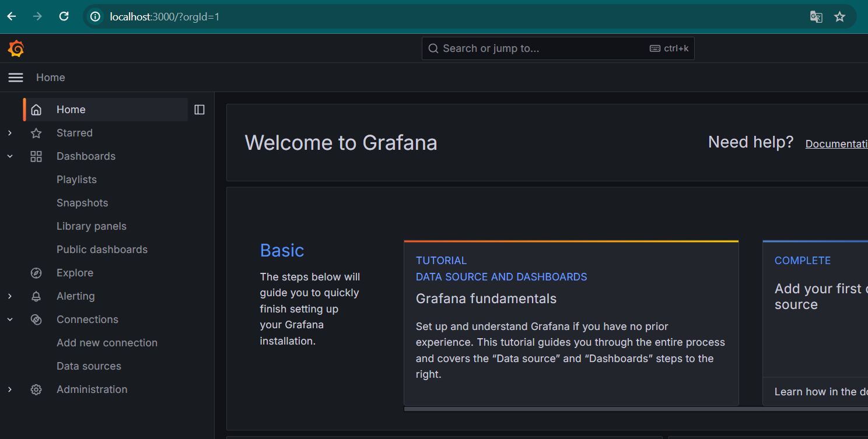Open the Documentation link
Screen dimensions: 868x439
click(x=836, y=144)
